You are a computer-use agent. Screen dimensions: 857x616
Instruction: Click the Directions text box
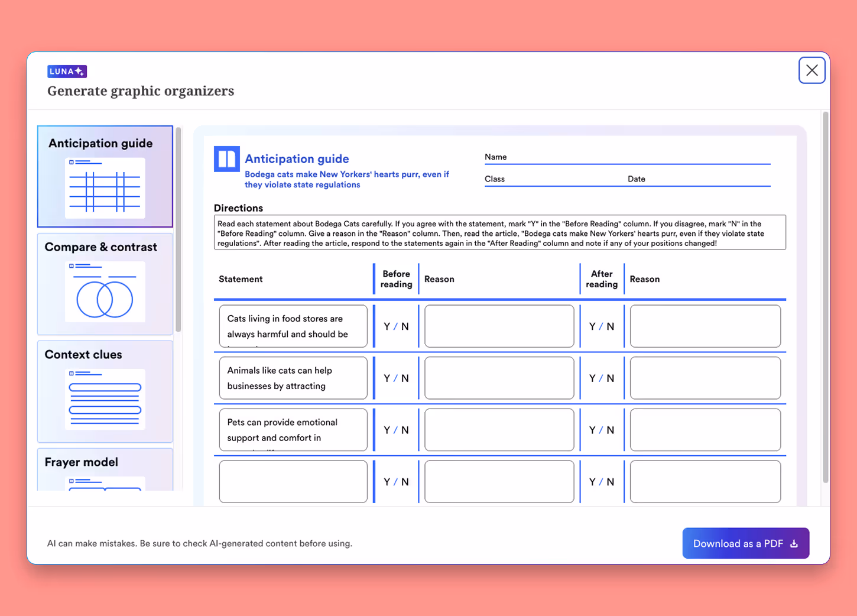point(499,232)
